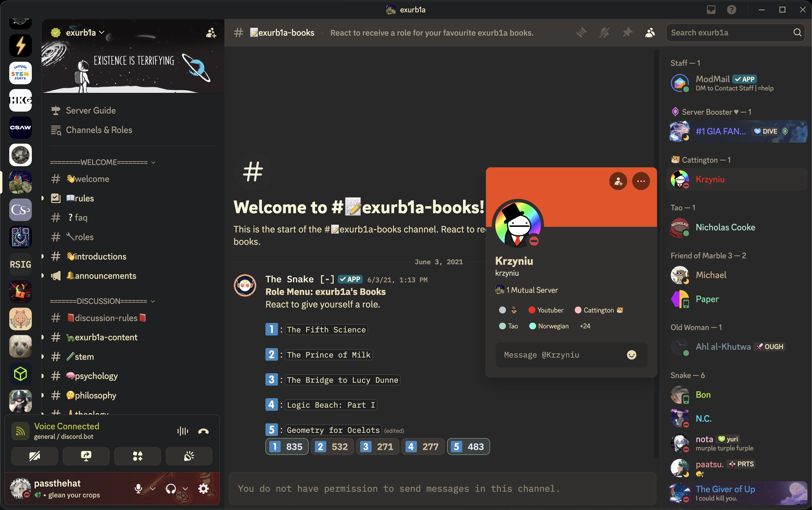
Task: Open Threads icon in channel header
Action: coord(581,33)
